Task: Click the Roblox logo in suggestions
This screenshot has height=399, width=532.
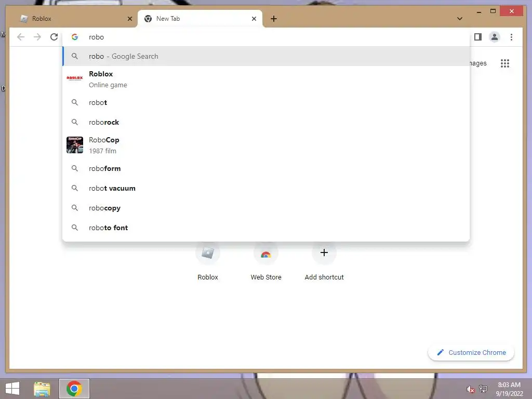Action: click(75, 78)
